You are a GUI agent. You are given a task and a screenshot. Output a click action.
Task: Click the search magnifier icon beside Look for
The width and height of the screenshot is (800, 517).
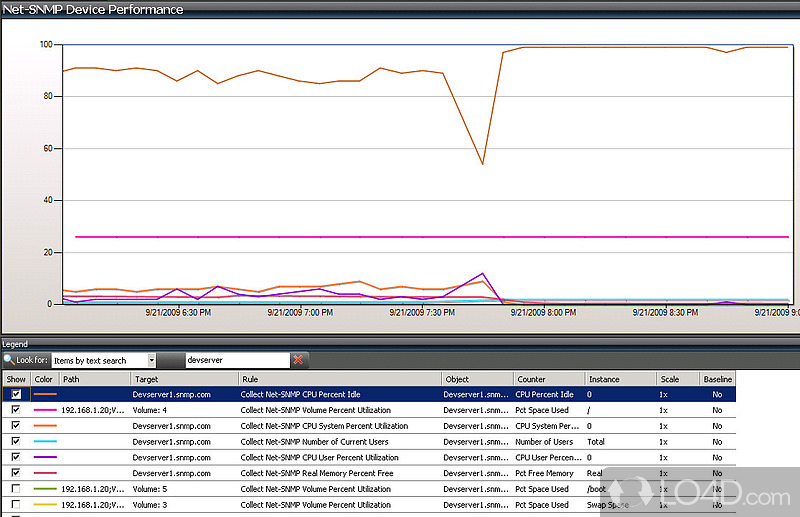(x=9, y=360)
